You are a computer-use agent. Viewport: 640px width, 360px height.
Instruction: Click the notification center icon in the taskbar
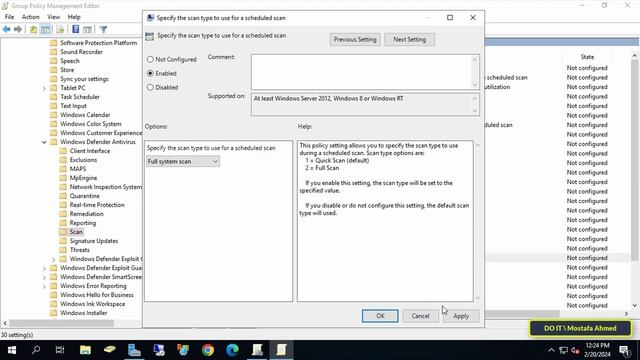click(624, 350)
